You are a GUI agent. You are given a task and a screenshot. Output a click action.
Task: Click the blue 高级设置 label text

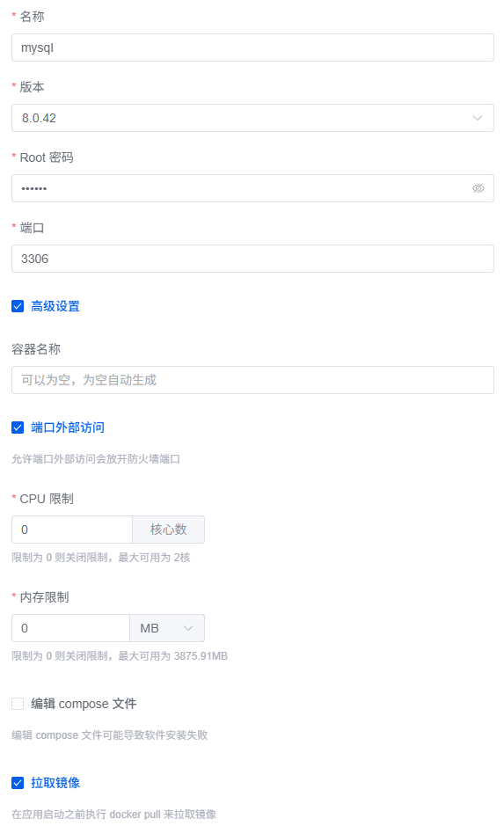click(55, 306)
